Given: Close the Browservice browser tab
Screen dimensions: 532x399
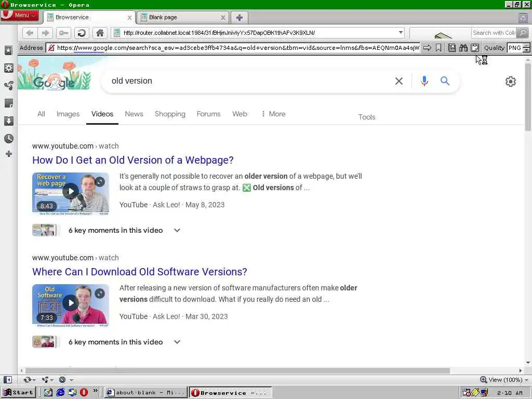Looking at the screenshot, I should click(x=129, y=18).
